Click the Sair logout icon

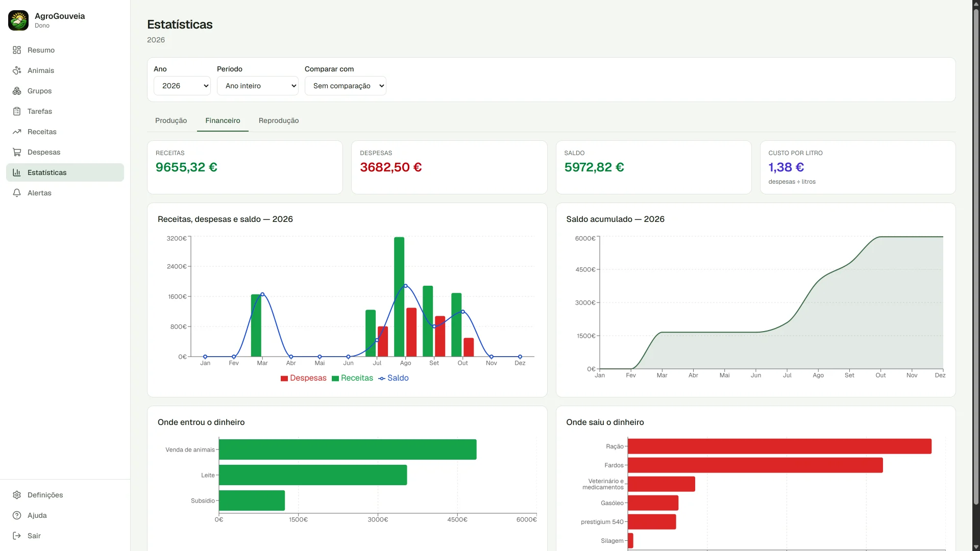click(17, 536)
